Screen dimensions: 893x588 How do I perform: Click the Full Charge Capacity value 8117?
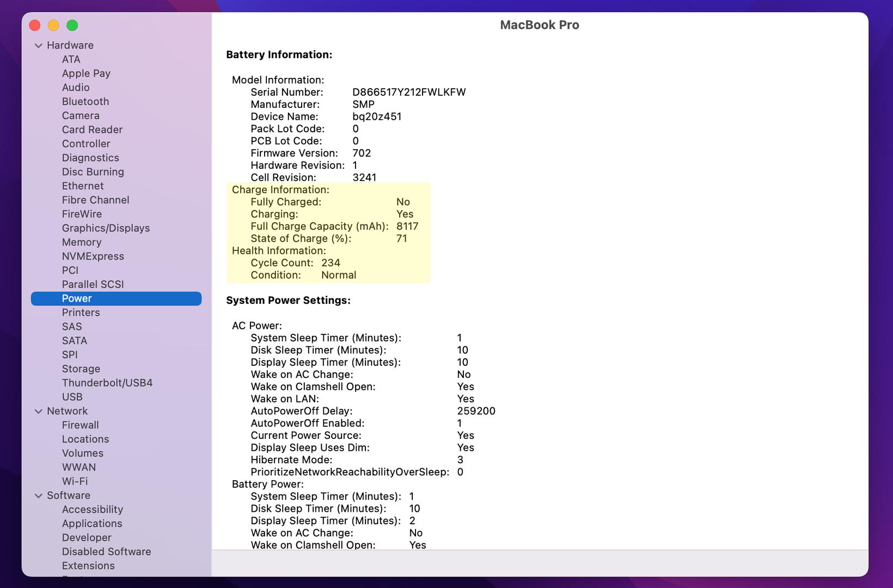(407, 226)
